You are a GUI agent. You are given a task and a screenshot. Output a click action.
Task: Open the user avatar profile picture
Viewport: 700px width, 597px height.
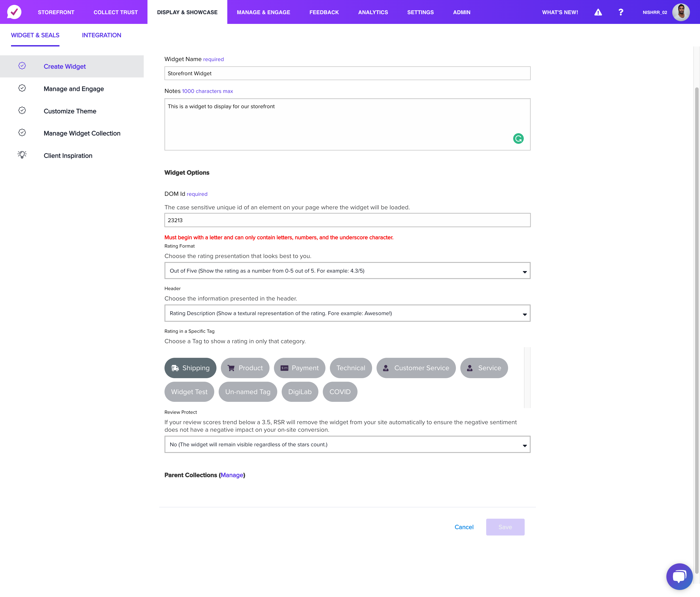681,12
